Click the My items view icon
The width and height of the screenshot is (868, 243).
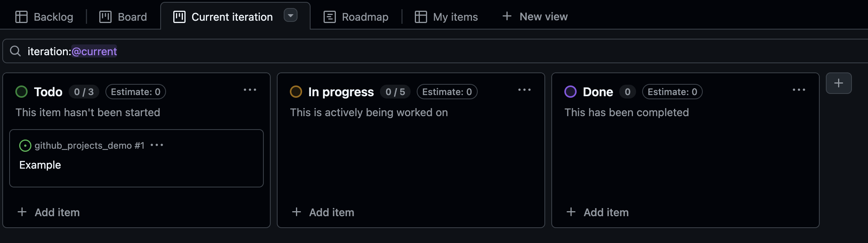(x=421, y=16)
